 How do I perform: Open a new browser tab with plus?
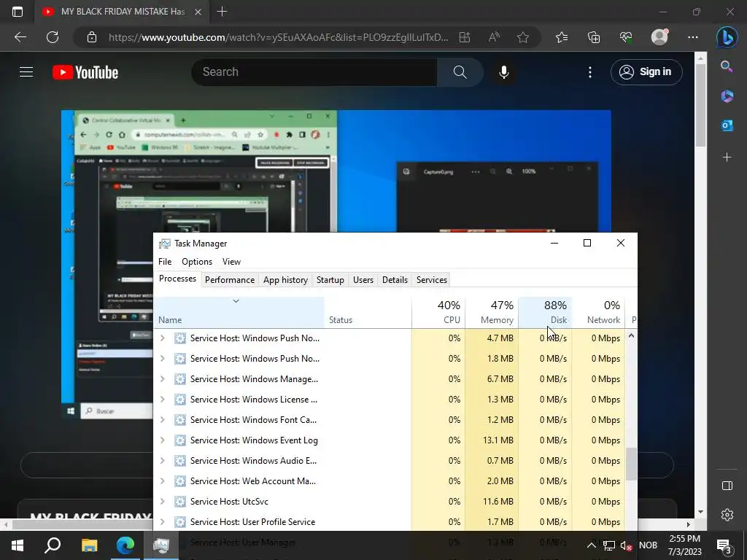tap(222, 12)
